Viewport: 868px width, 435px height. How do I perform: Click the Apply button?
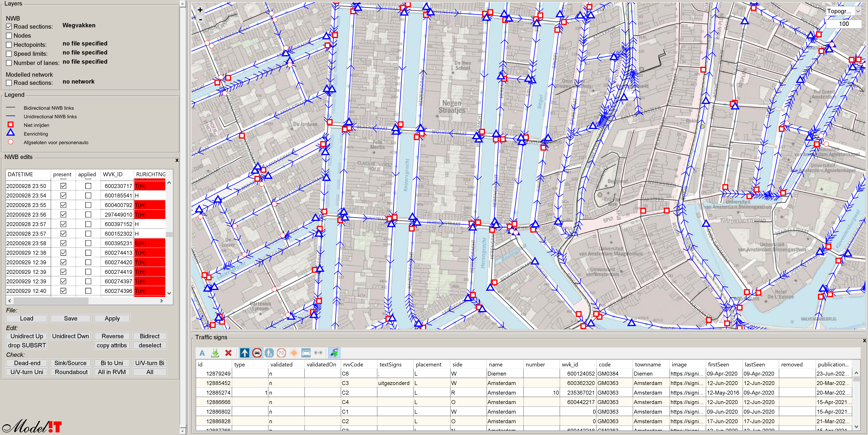[112, 318]
